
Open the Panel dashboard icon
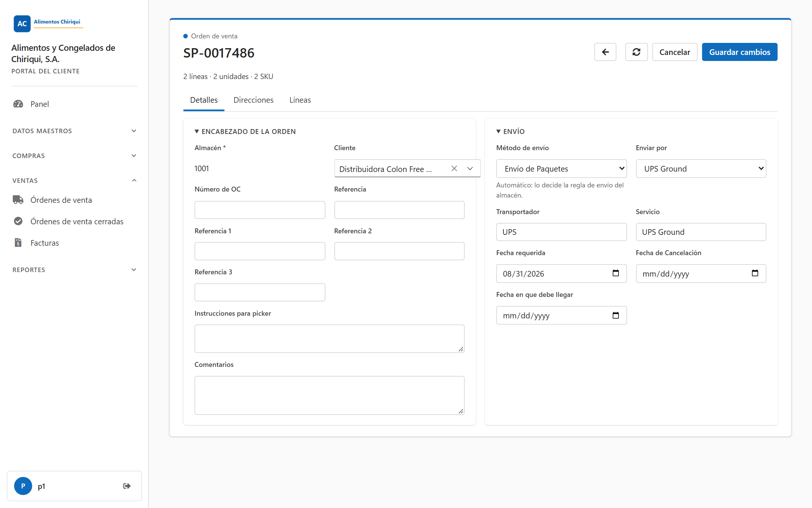point(18,104)
